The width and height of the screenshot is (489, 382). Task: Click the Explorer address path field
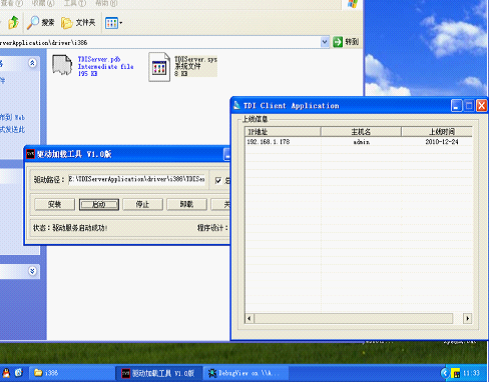160,42
